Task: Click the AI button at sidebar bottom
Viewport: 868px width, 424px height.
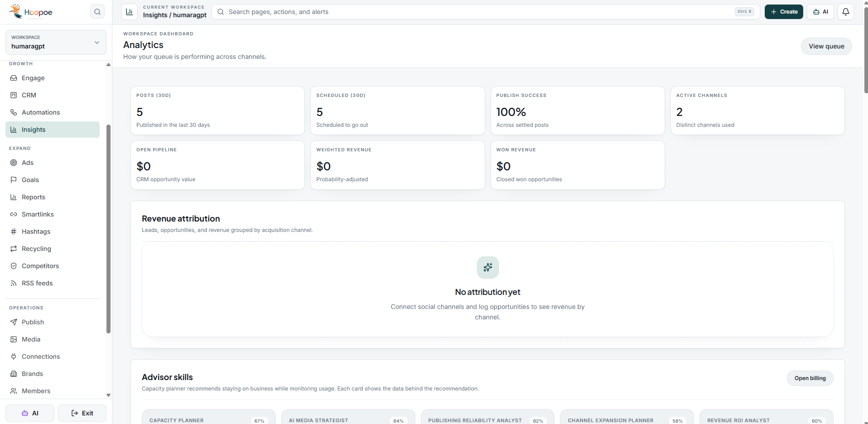Action: 30,413
